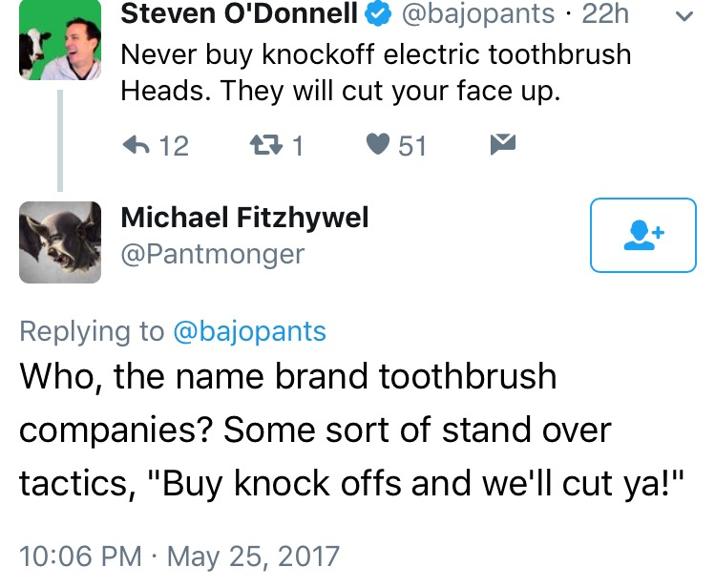Click the reply count 12
Viewport: 715px width, 588px height.
pyautogui.click(x=174, y=146)
